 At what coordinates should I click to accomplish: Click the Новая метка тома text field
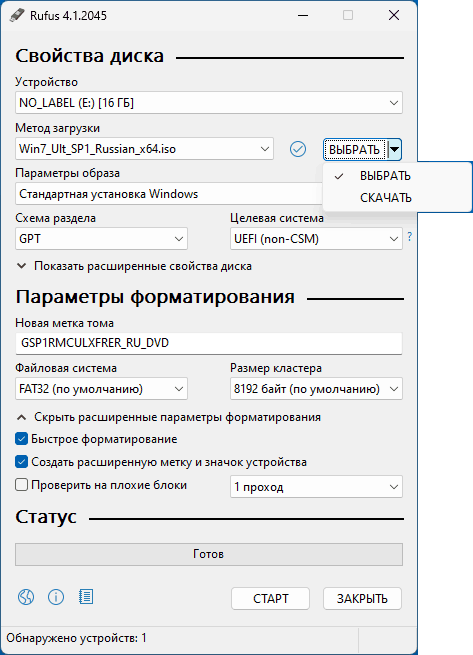click(x=209, y=343)
